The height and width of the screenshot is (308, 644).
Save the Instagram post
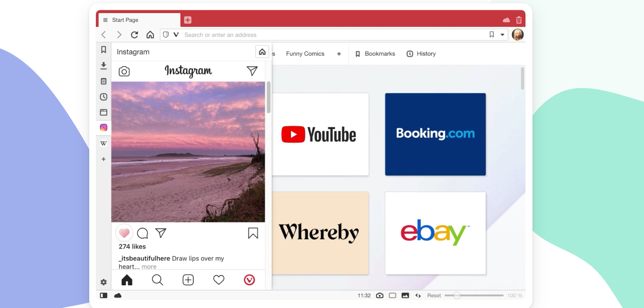click(253, 233)
